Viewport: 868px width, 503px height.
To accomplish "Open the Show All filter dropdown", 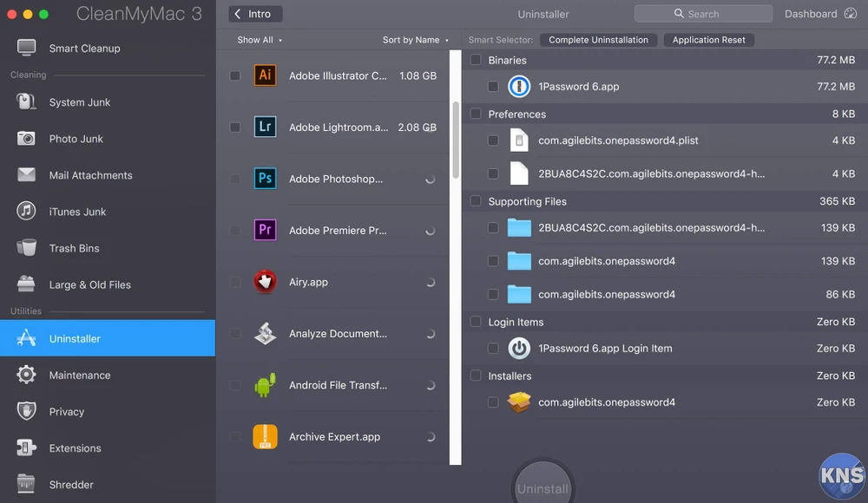I will [x=260, y=40].
